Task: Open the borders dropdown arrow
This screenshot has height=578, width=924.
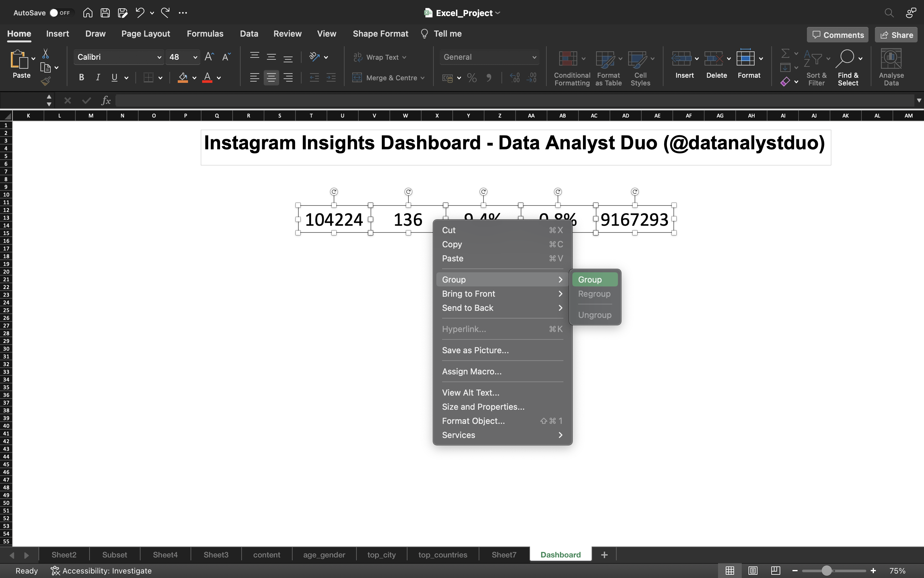Action: click(160, 78)
